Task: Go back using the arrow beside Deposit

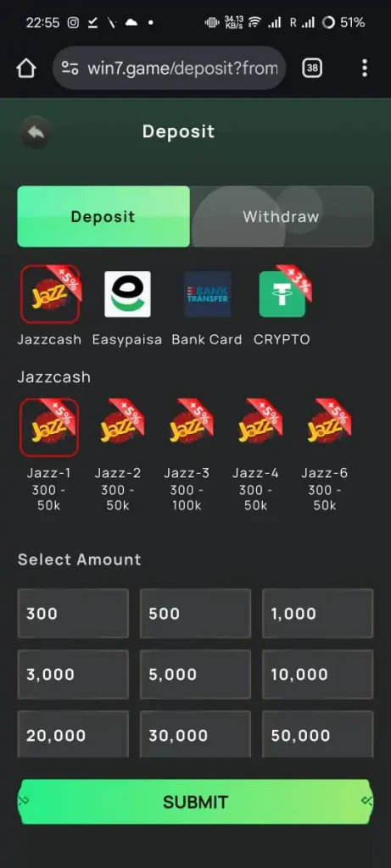Action: [x=36, y=132]
